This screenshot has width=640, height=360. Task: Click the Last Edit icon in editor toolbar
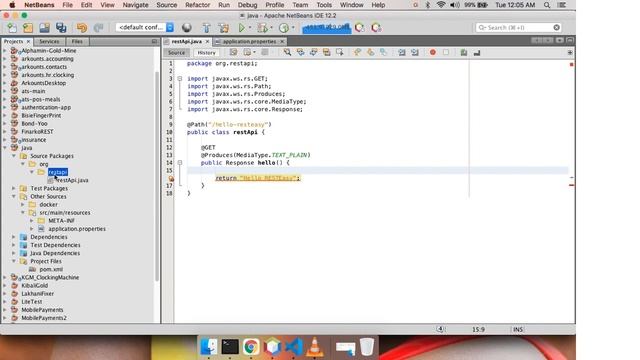pyautogui.click(x=233, y=52)
